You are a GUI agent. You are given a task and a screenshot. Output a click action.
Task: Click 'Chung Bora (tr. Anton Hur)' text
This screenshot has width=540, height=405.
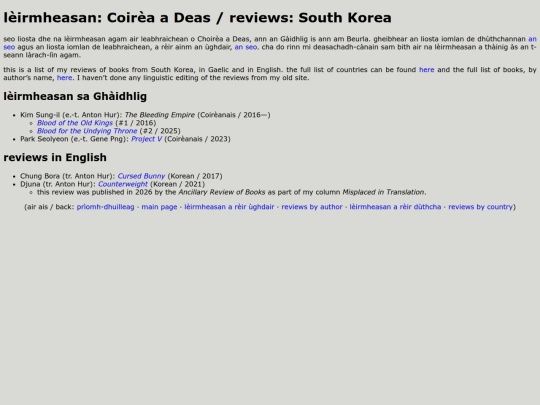click(x=66, y=176)
